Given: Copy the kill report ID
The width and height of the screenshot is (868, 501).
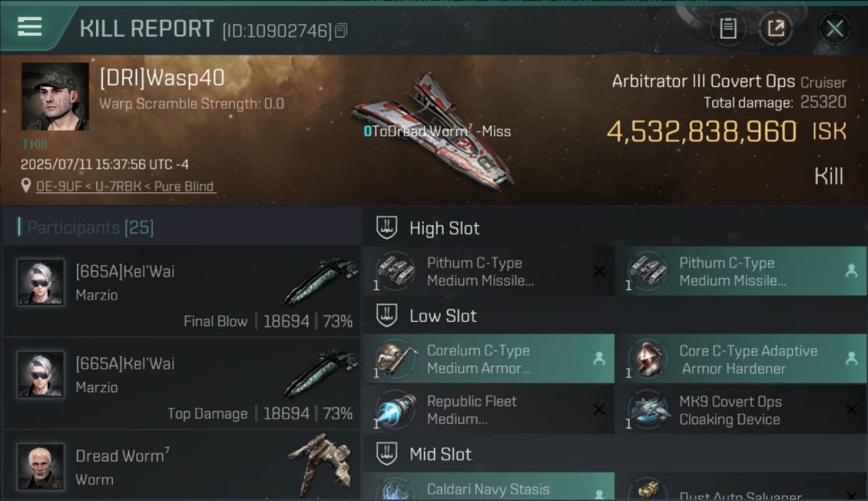Looking at the screenshot, I should coord(341,31).
